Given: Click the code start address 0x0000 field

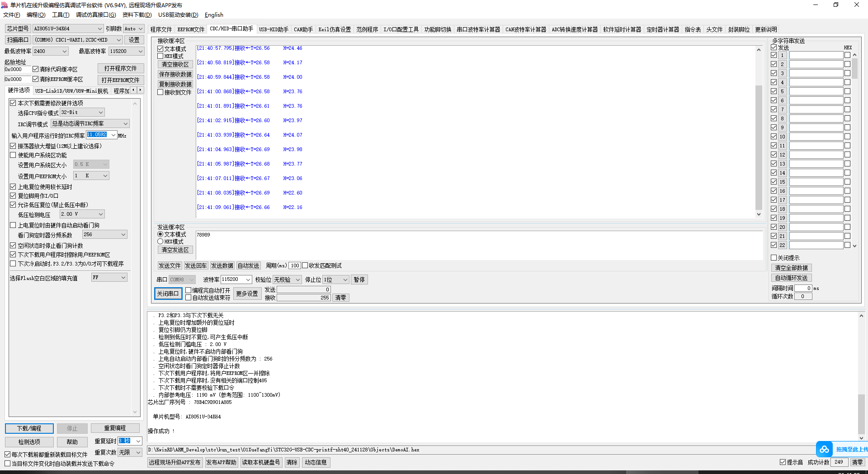Looking at the screenshot, I should (17, 69).
